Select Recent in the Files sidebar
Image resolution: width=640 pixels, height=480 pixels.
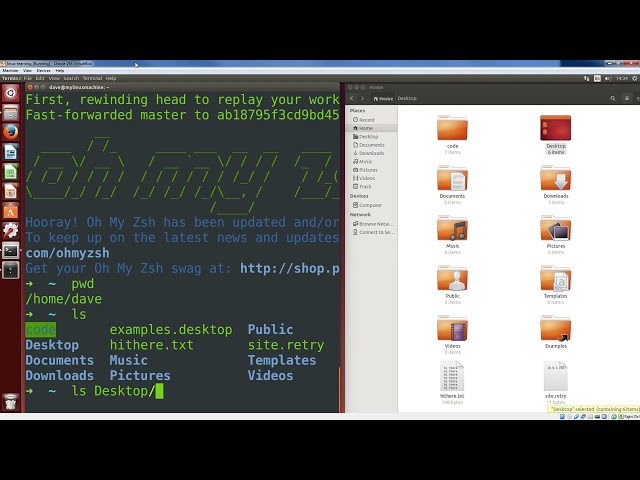point(371,120)
